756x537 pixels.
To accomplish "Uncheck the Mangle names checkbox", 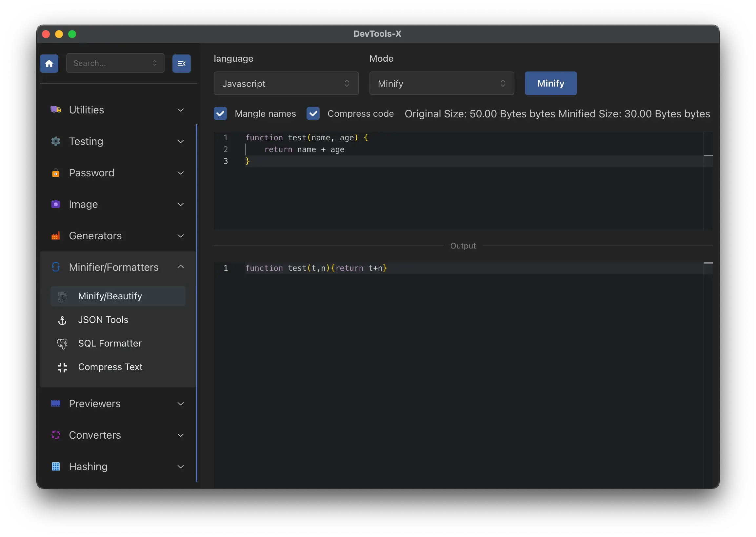I will tap(220, 113).
